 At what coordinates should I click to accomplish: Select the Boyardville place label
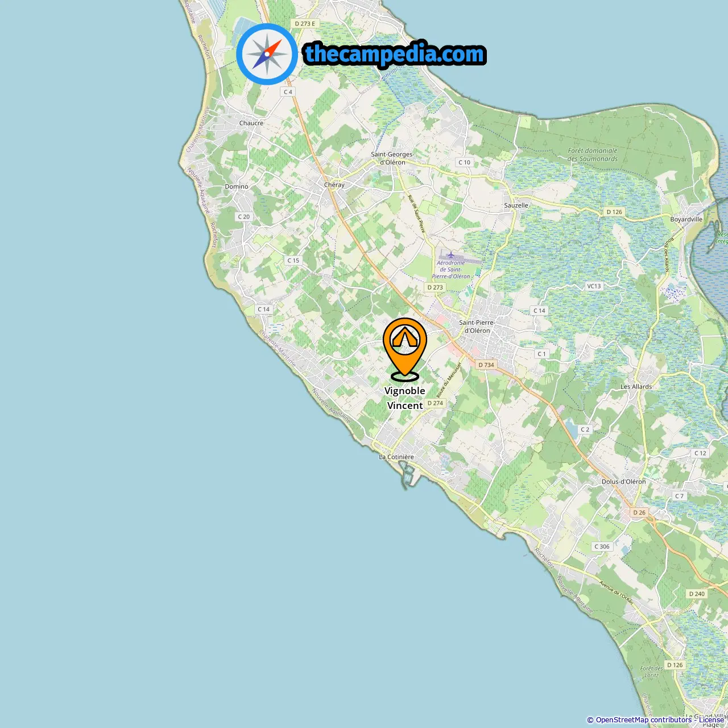point(686,220)
